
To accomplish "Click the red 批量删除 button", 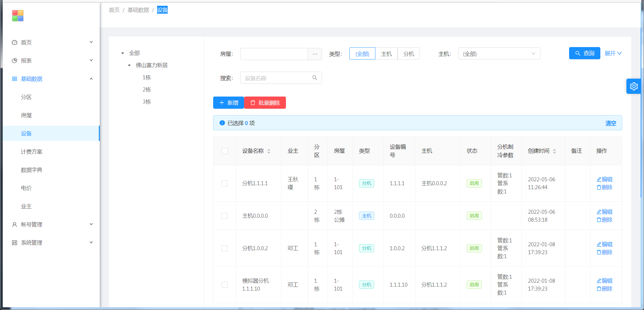I will [x=265, y=103].
